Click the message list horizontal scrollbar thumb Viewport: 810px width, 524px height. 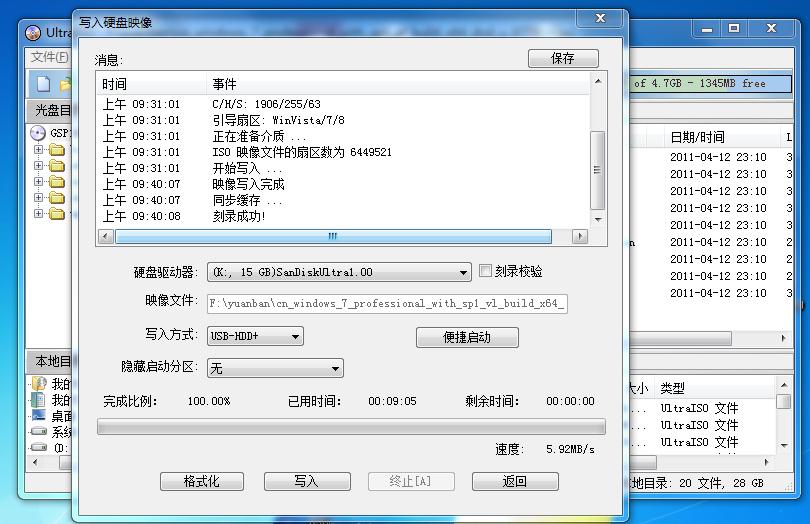coord(333,237)
